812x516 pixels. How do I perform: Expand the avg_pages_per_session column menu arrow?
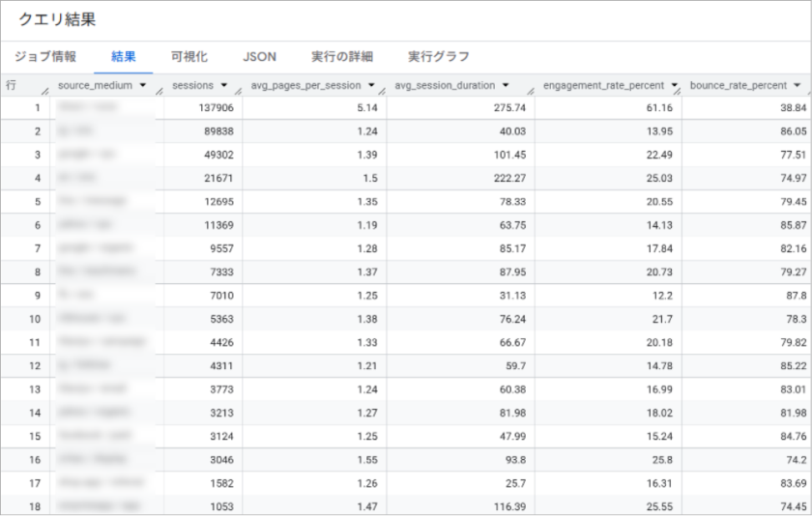tap(369, 85)
